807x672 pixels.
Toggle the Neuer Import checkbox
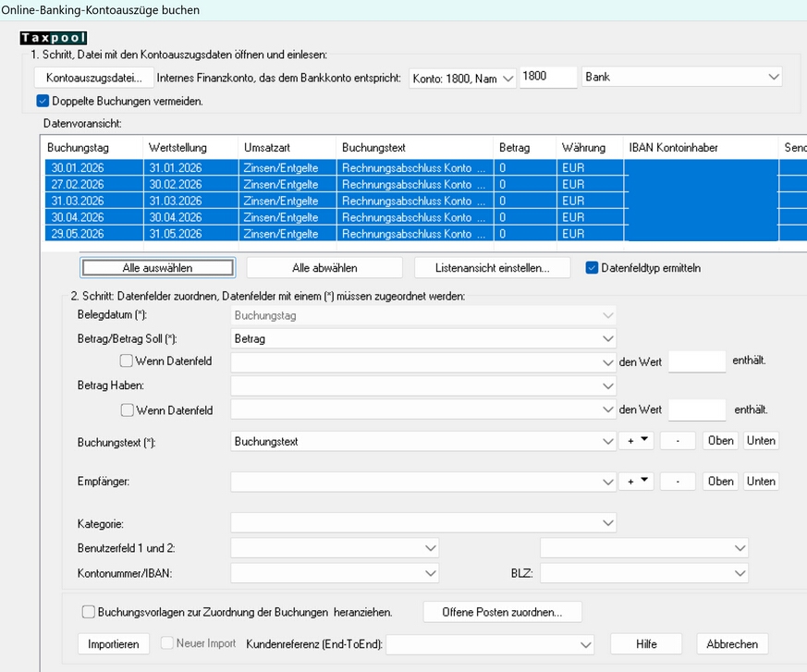tap(166, 642)
